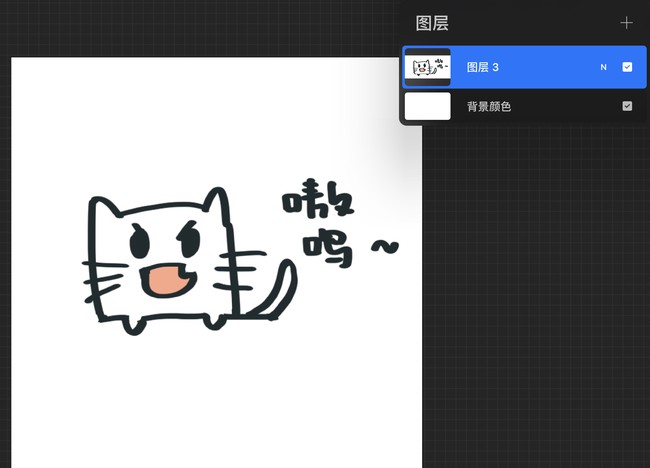650x468 pixels.
Task: Tap the cat's right pointed ear
Action: coord(212,205)
